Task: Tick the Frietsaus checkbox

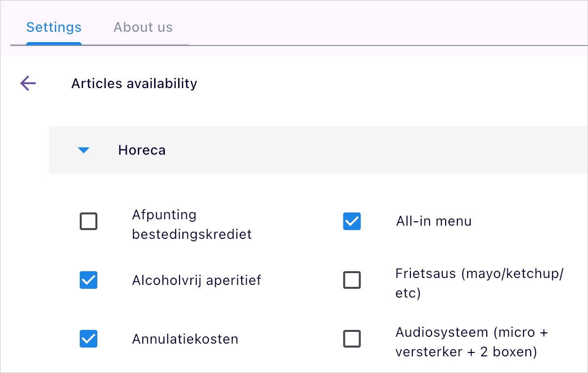Action: [352, 280]
